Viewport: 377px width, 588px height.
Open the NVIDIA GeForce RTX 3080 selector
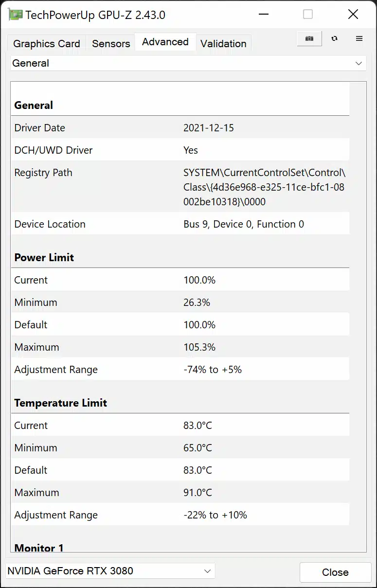[x=110, y=570]
